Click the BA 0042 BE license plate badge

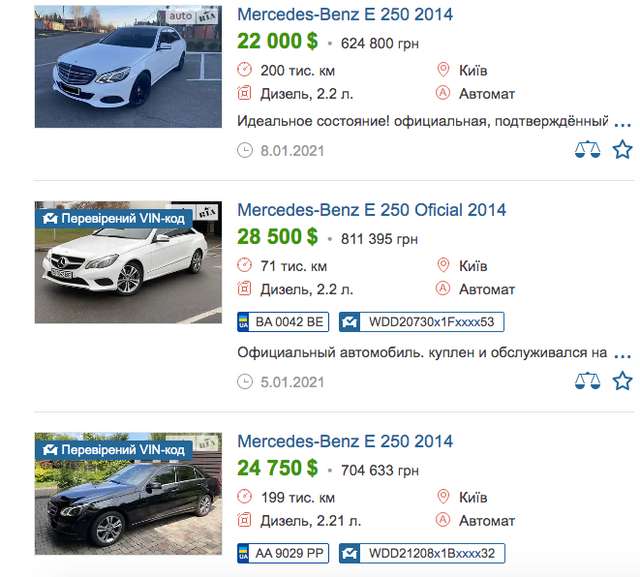pos(281,322)
